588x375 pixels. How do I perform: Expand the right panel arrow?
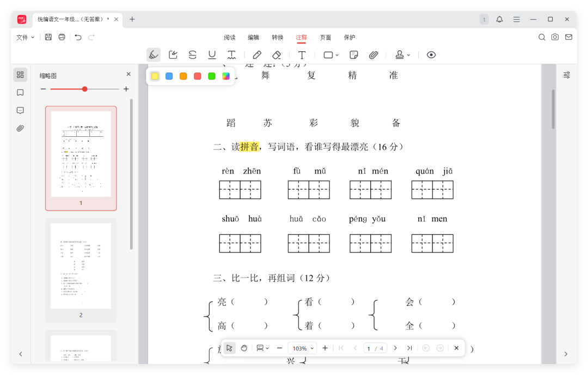coord(566,354)
